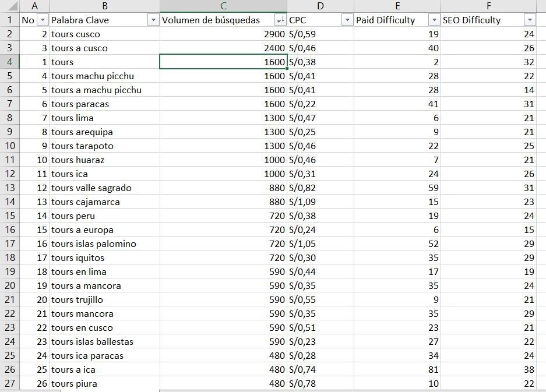Click cell 'tours en lima'
Viewport: 546px width, 392px height.
tap(104, 271)
